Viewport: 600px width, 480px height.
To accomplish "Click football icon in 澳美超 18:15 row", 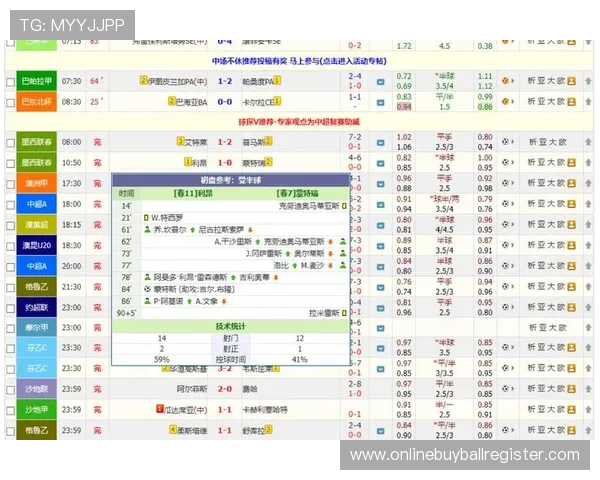I will click(505, 224).
